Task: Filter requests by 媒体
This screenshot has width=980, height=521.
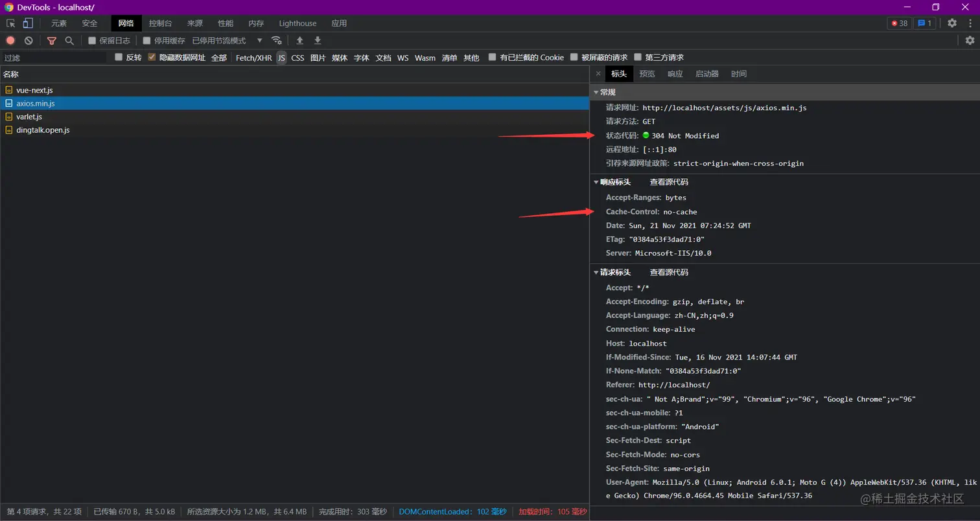Action: (340, 58)
